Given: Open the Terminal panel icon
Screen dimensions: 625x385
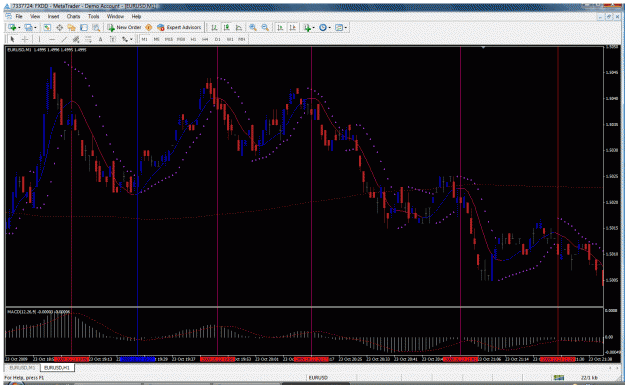Looking at the screenshot, I should coord(84,27).
